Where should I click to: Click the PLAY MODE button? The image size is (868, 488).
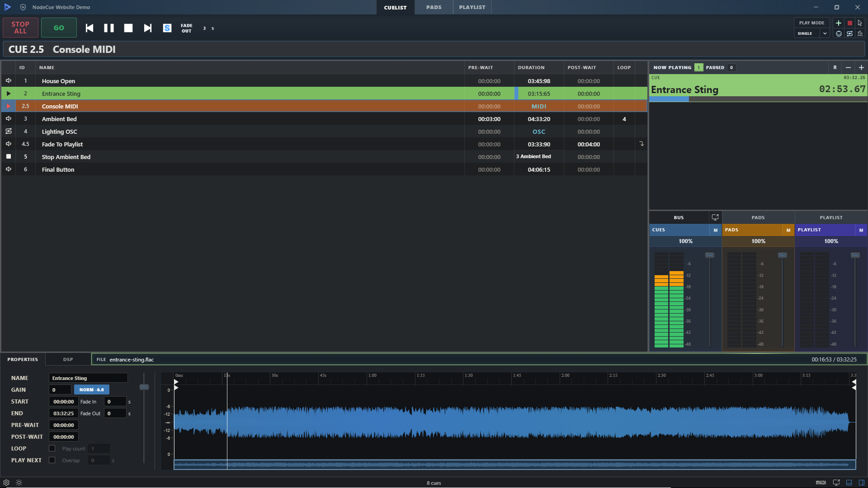(x=811, y=23)
